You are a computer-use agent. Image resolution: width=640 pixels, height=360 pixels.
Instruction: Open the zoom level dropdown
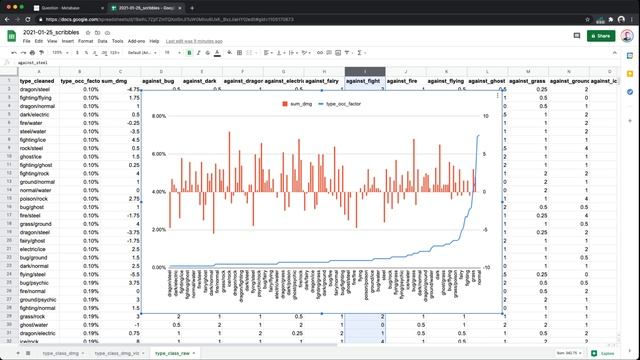pos(60,53)
